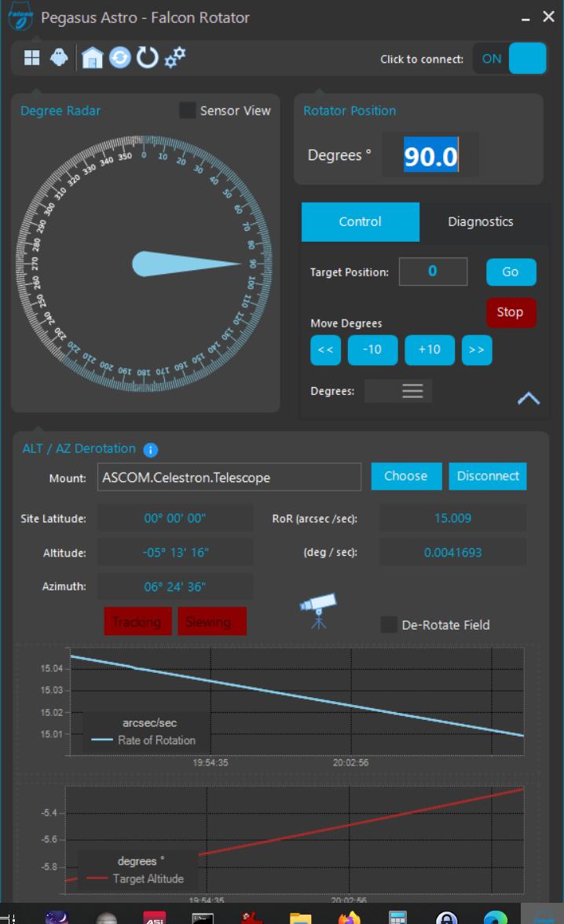Viewport: 564px width, 924px height.
Task: Click the Rate of Rotation legend entry
Action: click(144, 741)
